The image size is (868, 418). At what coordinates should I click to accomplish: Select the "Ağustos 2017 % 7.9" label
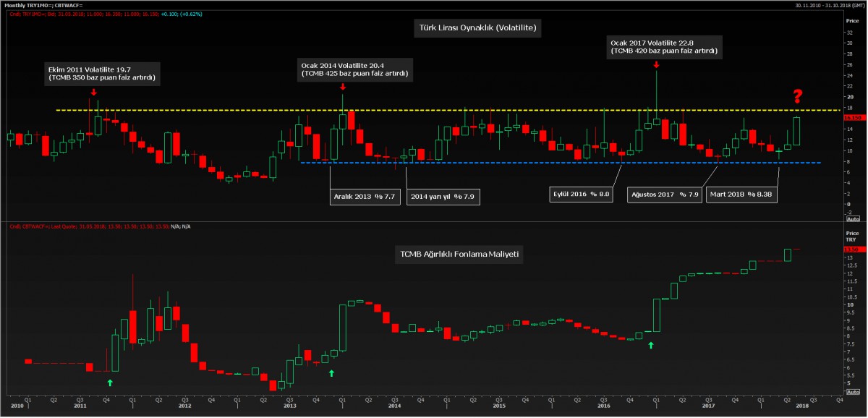click(x=664, y=195)
